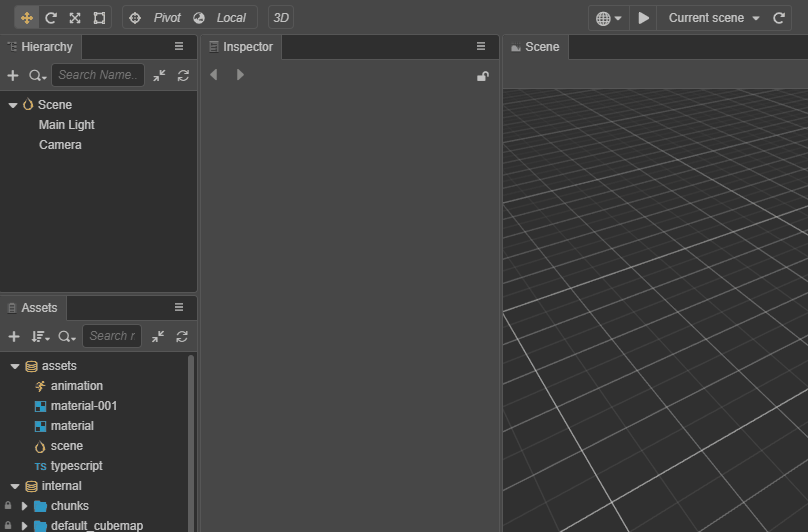Collapse all folders in Assets
The height and width of the screenshot is (532, 808).
coord(158,337)
